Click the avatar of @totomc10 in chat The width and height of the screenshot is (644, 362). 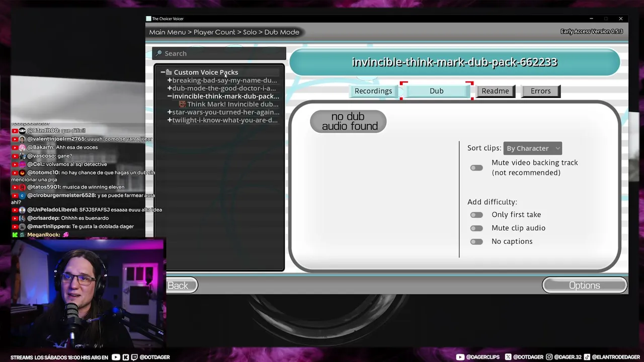tap(23, 172)
